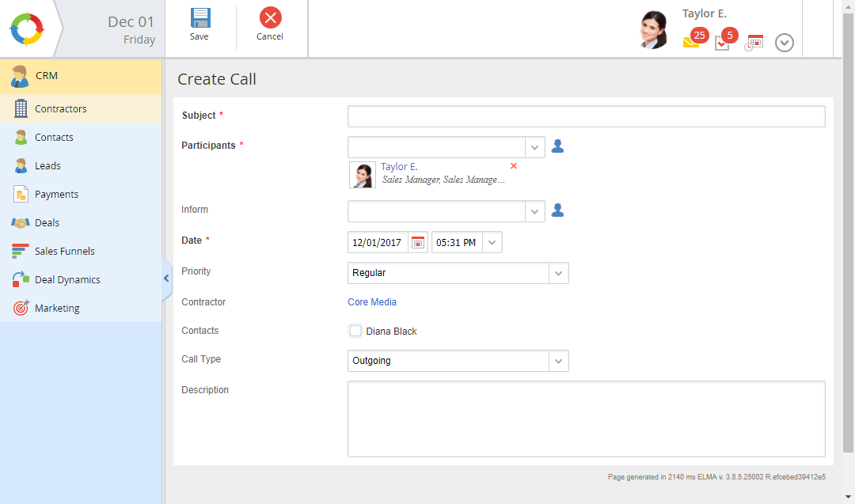The image size is (855, 504).
Task: Expand the Call Type dropdown
Action: click(559, 361)
